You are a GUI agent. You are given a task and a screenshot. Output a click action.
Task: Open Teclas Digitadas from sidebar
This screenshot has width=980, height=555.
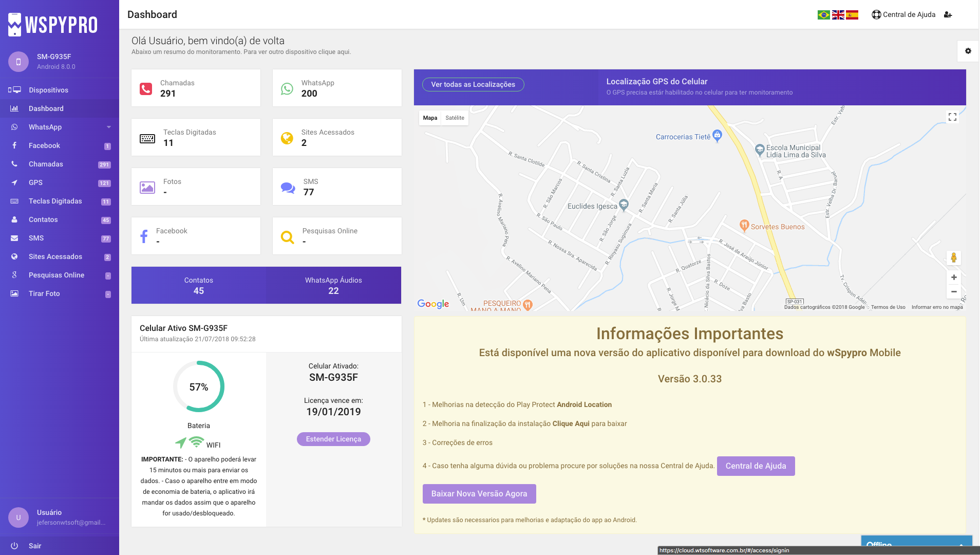point(55,201)
